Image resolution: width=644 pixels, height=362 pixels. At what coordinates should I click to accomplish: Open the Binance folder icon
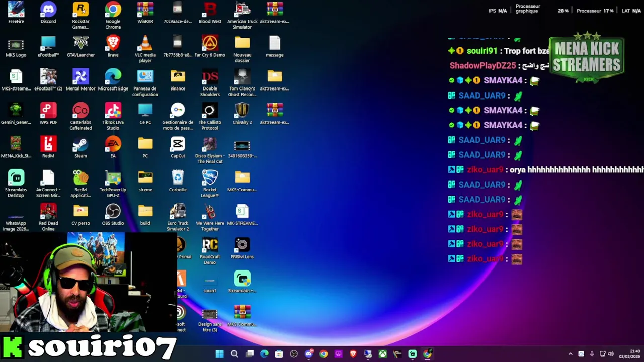tap(178, 80)
